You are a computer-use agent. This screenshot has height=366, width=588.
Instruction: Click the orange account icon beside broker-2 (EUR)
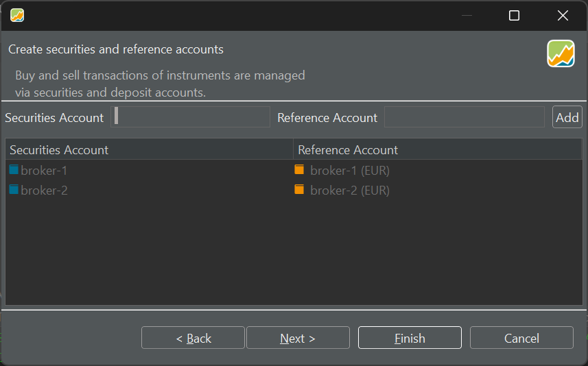click(x=299, y=190)
